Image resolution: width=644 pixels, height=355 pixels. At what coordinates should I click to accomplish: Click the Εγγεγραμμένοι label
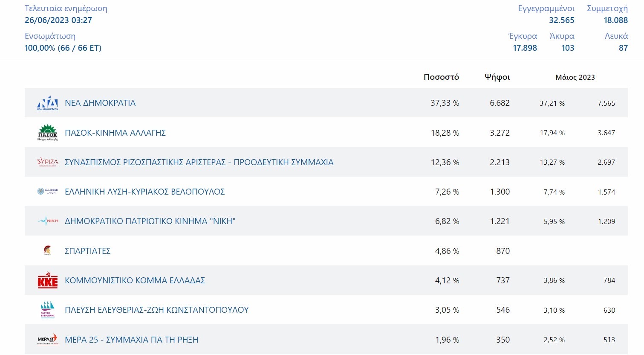pos(546,9)
